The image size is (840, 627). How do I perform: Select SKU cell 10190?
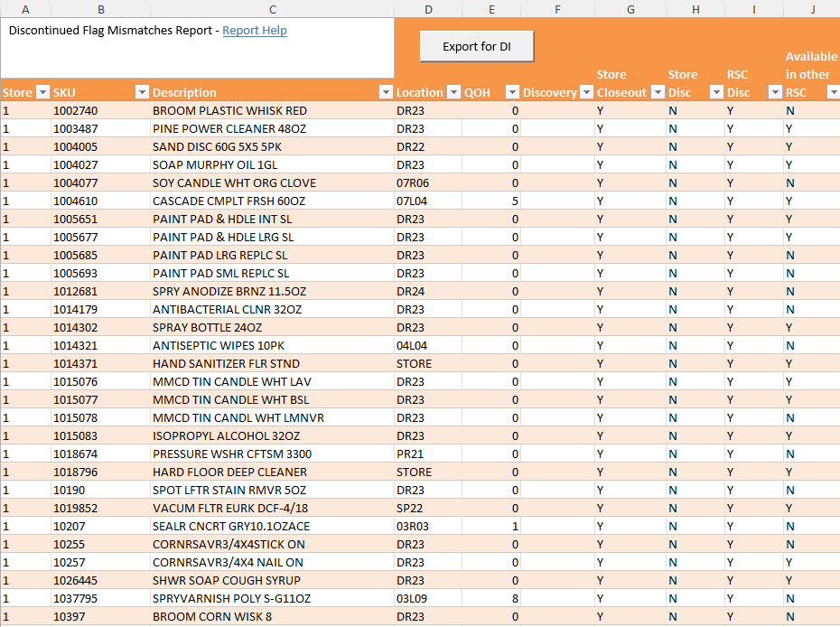101,491
